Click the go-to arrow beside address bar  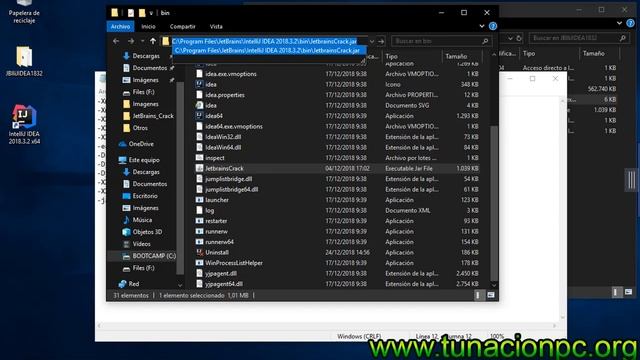click(x=381, y=41)
